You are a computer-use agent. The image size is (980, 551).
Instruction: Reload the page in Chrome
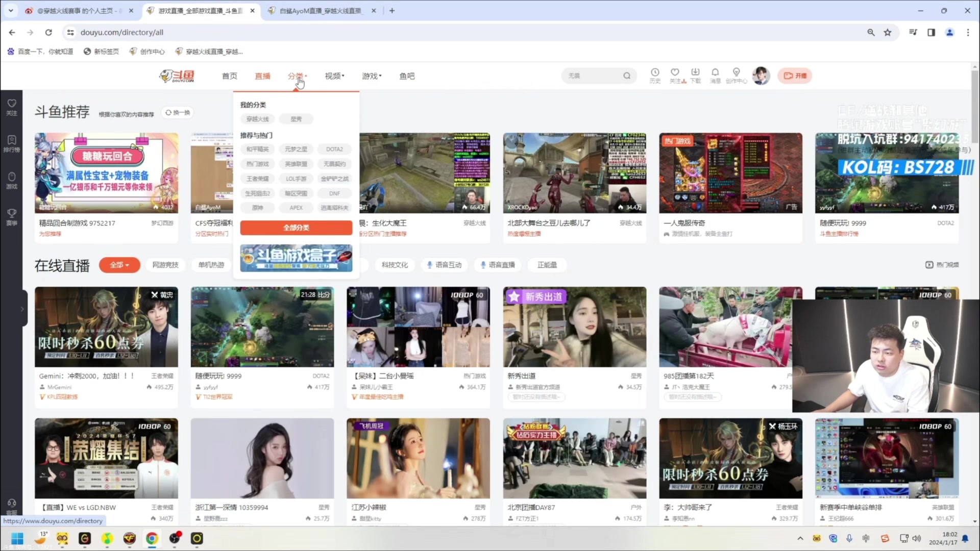[x=48, y=32]
